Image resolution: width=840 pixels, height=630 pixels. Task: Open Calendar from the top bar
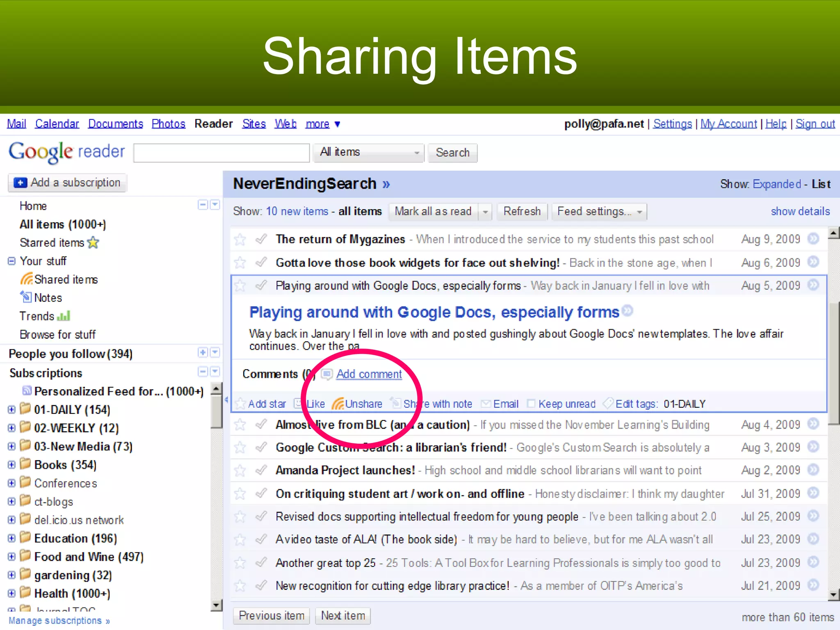(57, 124)
